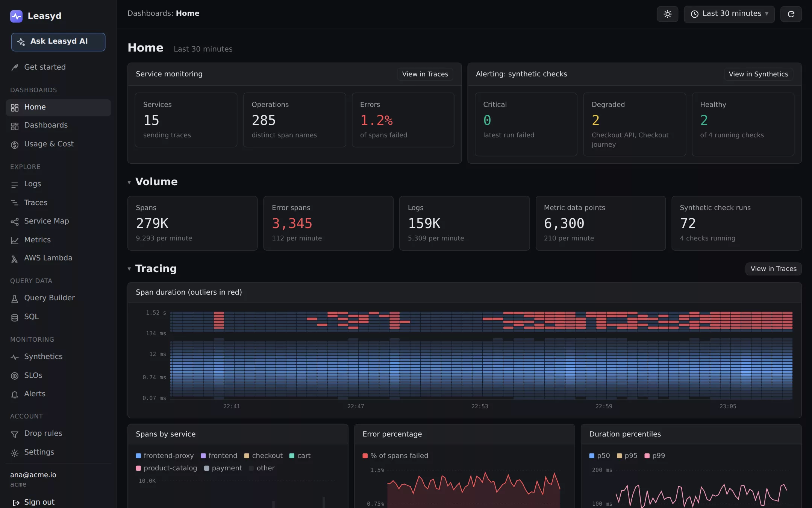This screenshot has height=508, width=812.
Task: Collapse the Tracing section triangle
Action: (x=129, y=269)
